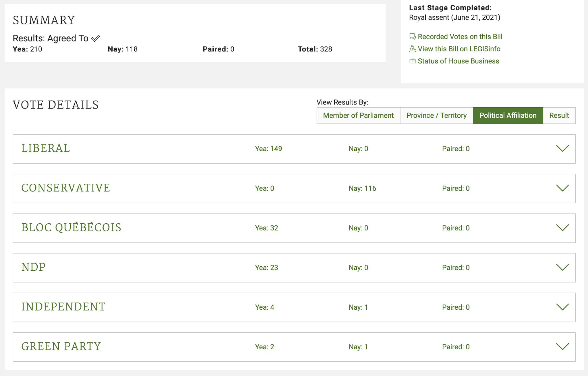
Task: Click Liberal Paired: 0 value
Action: coord(456,149)
